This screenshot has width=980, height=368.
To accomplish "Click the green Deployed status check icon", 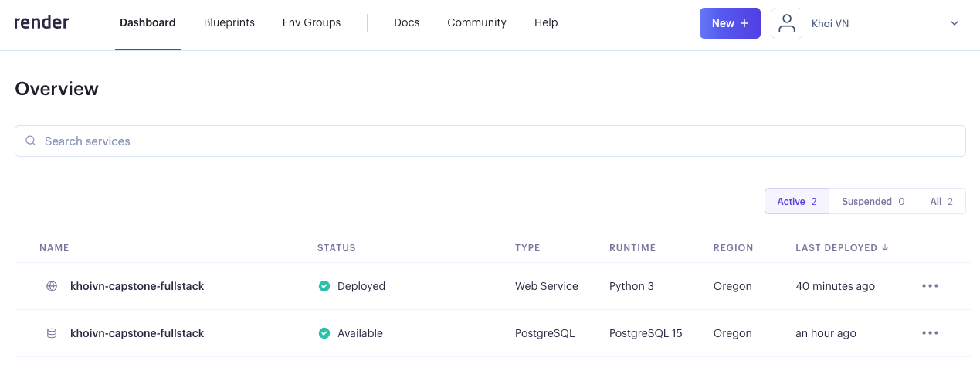I will (x=324, y=286).
